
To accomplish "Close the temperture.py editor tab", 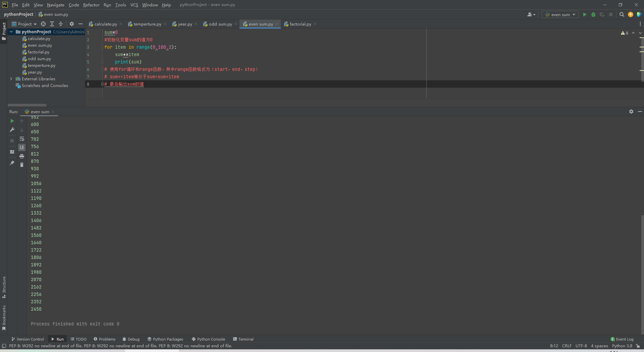I will (x=165, y=24).
